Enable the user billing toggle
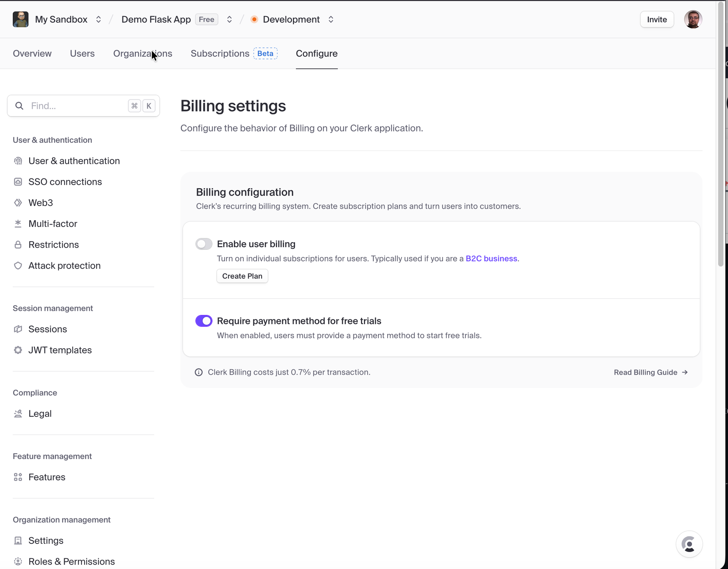This screenshot has height=569, width=728. (204, 244)
